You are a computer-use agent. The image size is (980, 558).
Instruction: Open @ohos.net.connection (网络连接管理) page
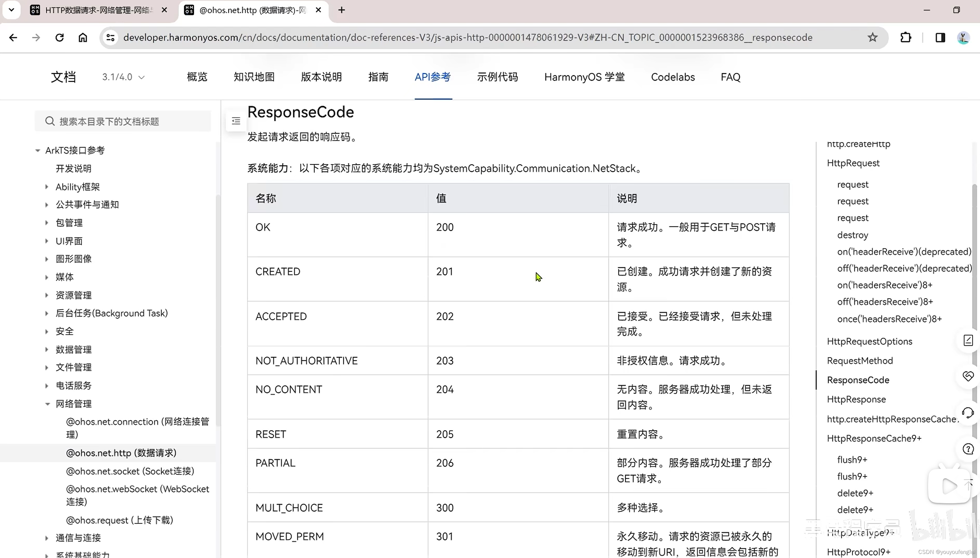pos(137,428)
